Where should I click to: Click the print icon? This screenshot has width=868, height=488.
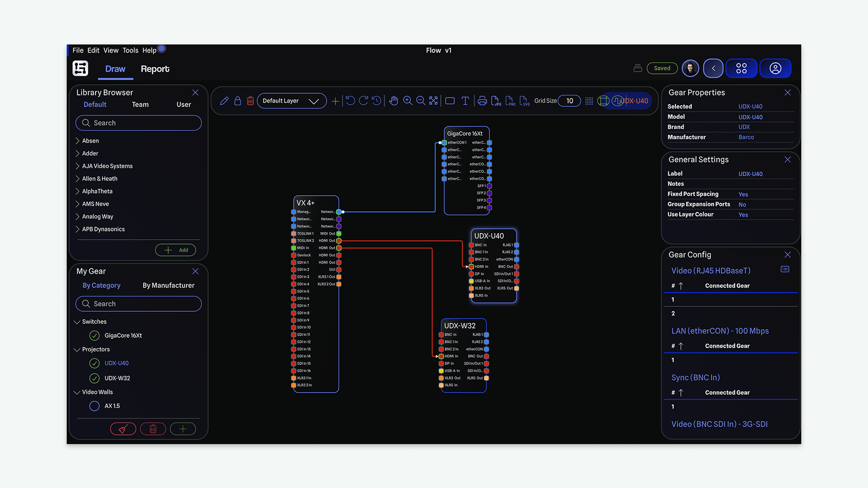(x=482, y=100)
